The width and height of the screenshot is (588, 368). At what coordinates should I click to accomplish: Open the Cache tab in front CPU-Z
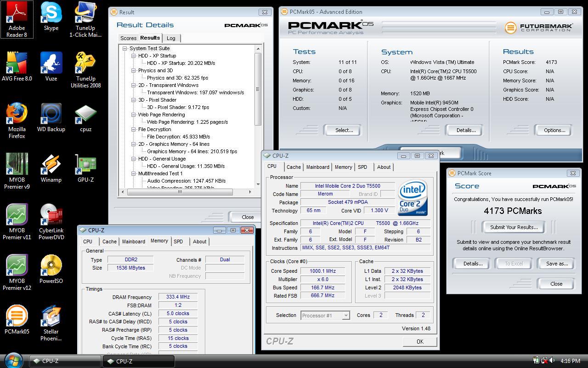pyautogui.click(x=294, y=167)
